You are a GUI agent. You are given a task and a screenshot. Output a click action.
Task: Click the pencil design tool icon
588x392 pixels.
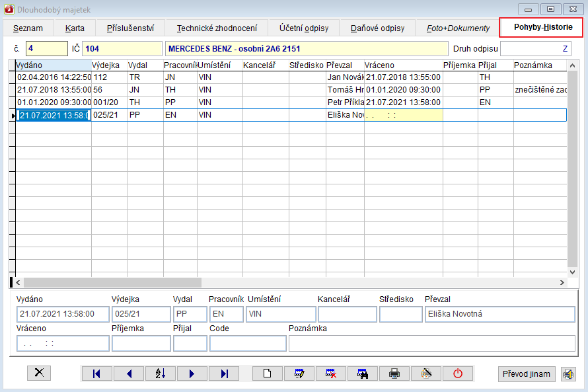click(426, 373)
